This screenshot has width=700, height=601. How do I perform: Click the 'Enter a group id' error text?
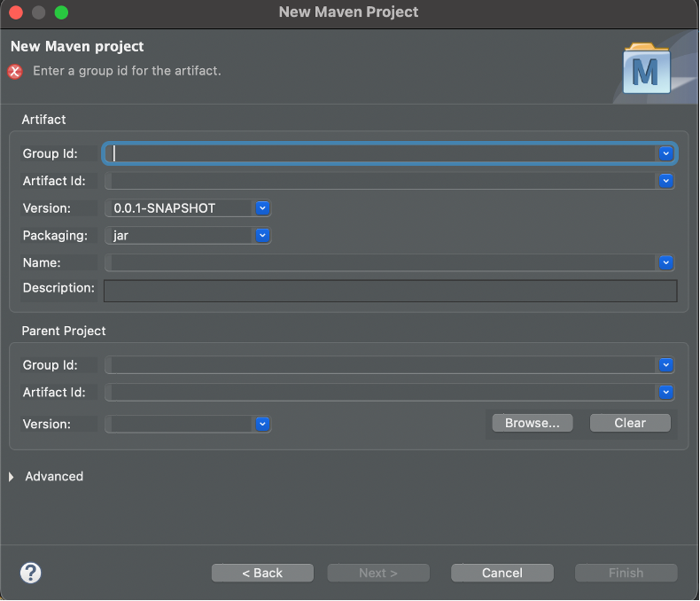coord(128,71)
